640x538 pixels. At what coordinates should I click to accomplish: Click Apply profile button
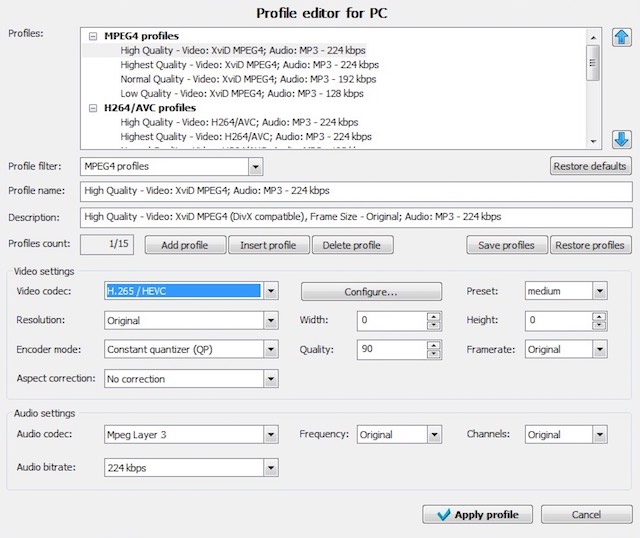pyautogui.click(x=478, y=514)
